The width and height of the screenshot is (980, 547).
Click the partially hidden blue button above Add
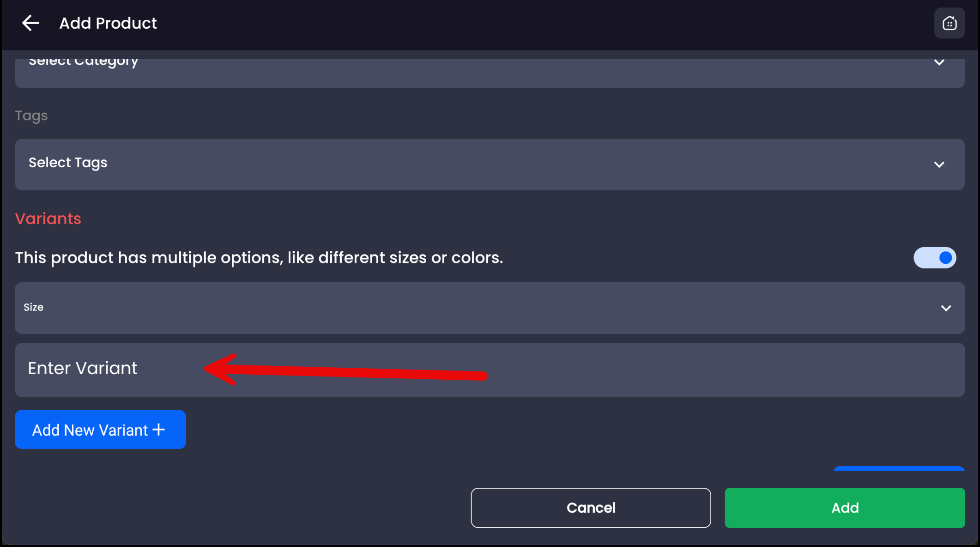click(899, 468)
